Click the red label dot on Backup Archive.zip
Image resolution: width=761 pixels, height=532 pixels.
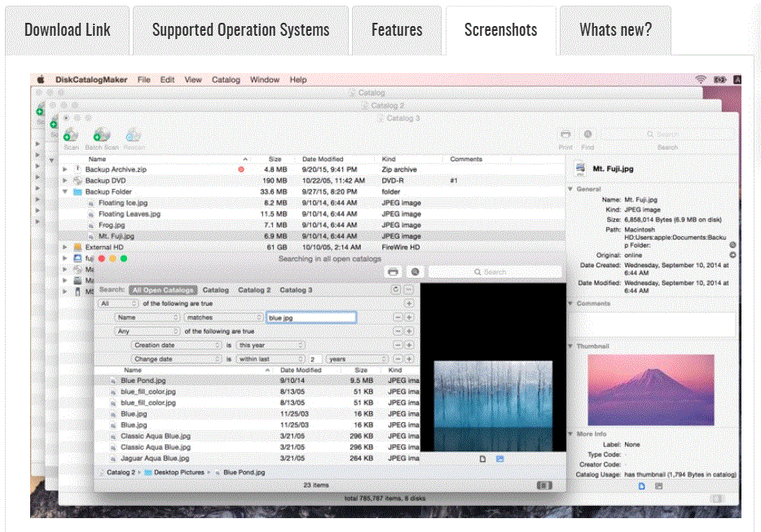click(241, 169)
